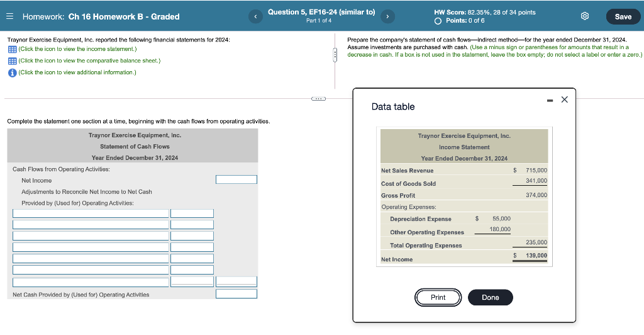Click the third adjustment amount field

pos(192,236)
